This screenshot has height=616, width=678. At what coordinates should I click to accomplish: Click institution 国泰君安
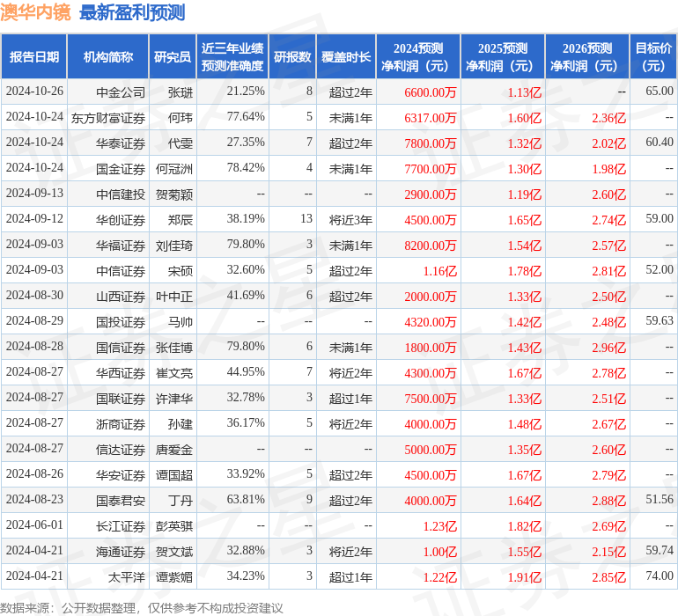pyautogui.click(x=121, y=500)
